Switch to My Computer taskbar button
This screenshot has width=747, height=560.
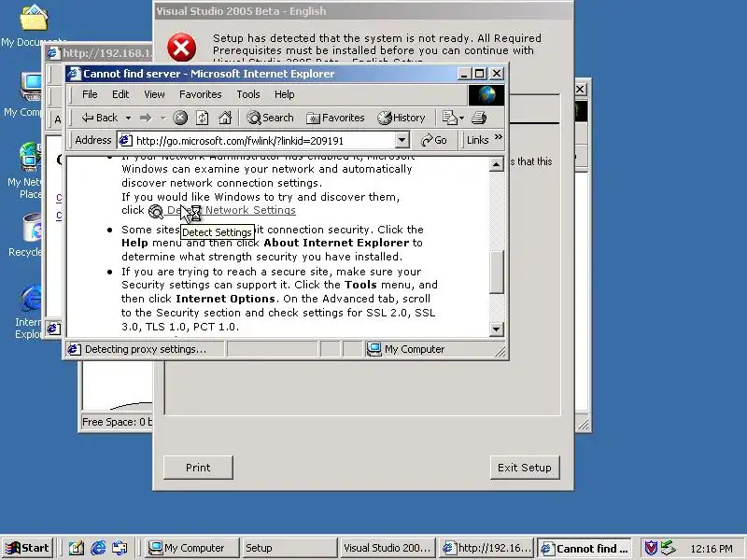click(x=192, y=548)
